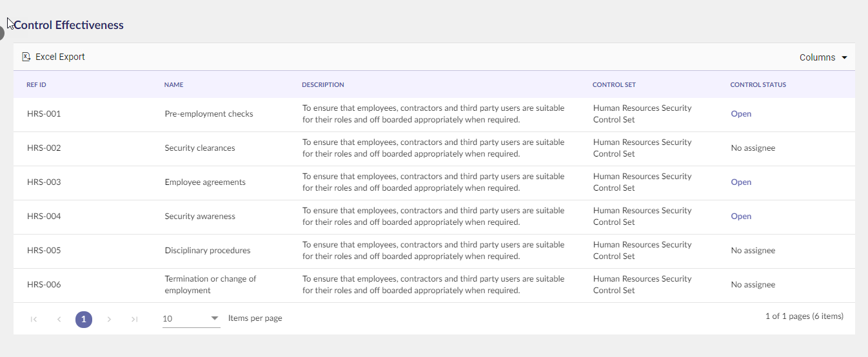The height and width of the screenshot is (357, 868).
Task: Jump to the last page arrow
Action: pos(134,319)
